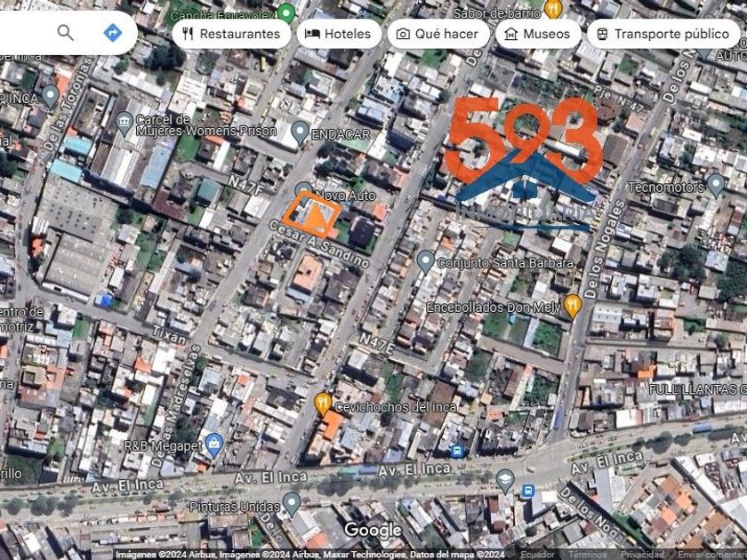Image resolution: width=747 pixels, height=560 pixels.
Task: Open the Conjunto Santa Barbara pin
Action: coord(425,262)
